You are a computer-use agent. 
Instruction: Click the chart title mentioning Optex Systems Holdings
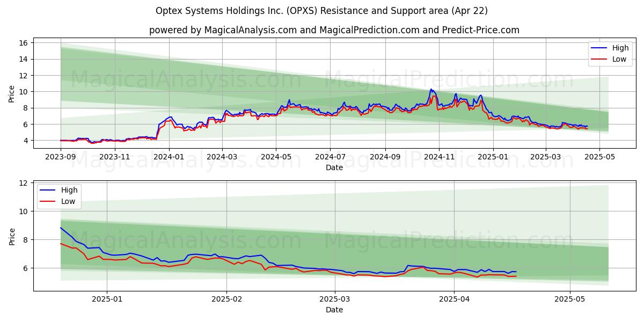pos(321,11)
